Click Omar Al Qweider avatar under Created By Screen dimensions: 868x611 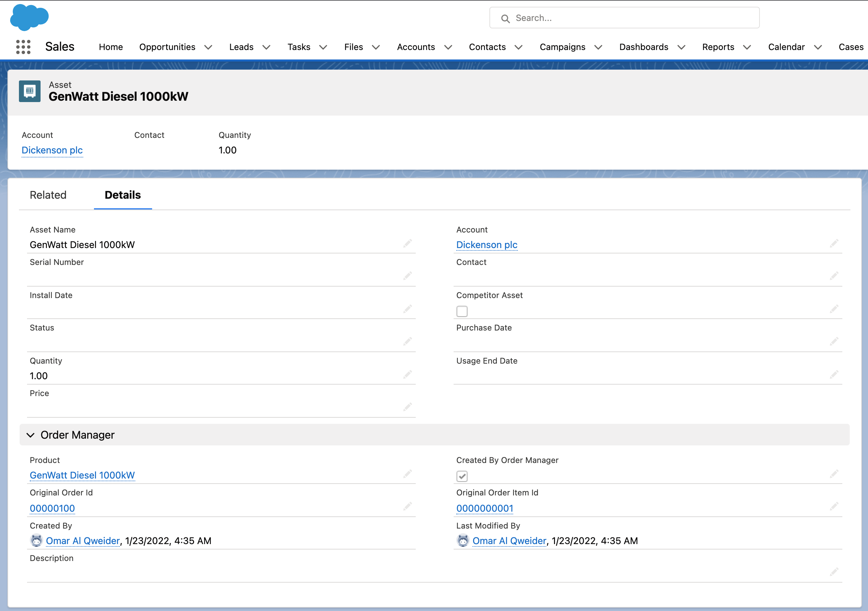coord(36,540)
